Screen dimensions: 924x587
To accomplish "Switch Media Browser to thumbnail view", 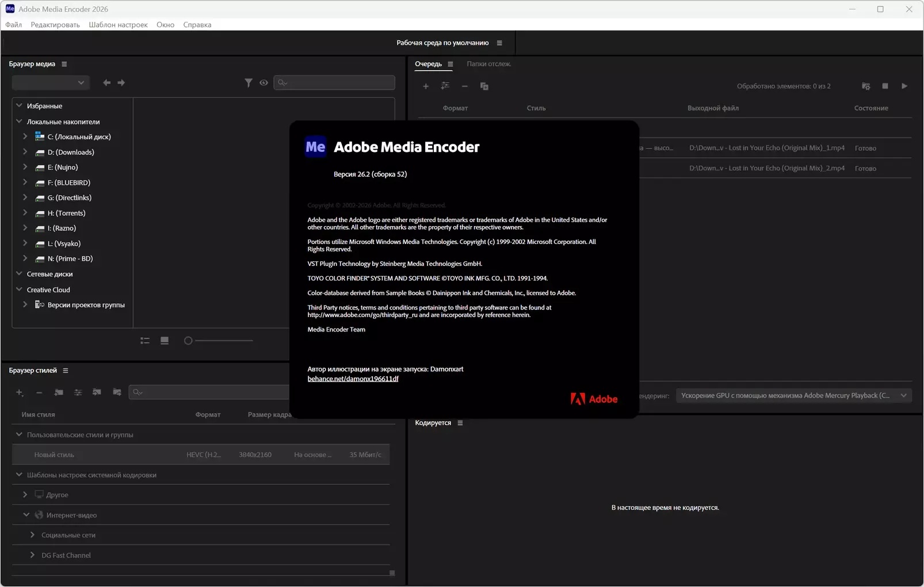I will click(x=165, y=341).
